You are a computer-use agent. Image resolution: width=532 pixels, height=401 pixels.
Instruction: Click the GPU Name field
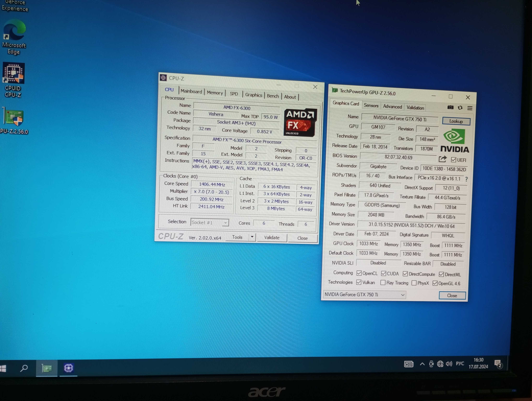400,118
